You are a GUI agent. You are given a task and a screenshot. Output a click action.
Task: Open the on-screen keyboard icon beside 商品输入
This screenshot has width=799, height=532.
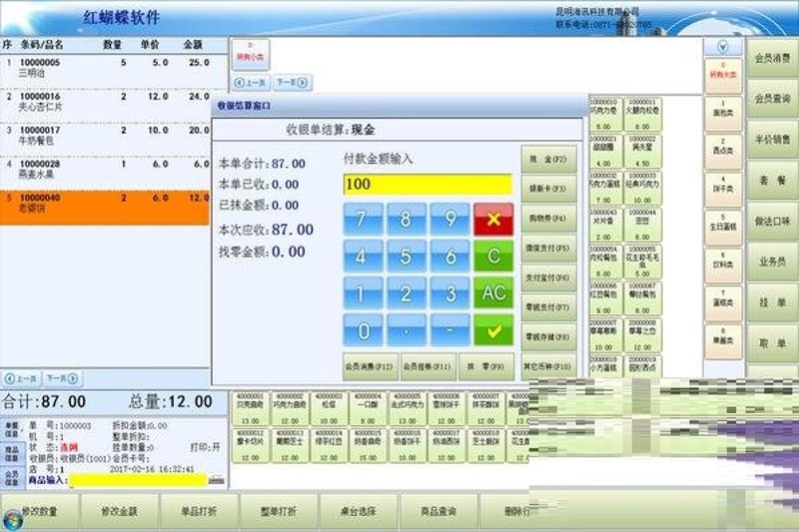pyautogui.click(x=217, y=479)
